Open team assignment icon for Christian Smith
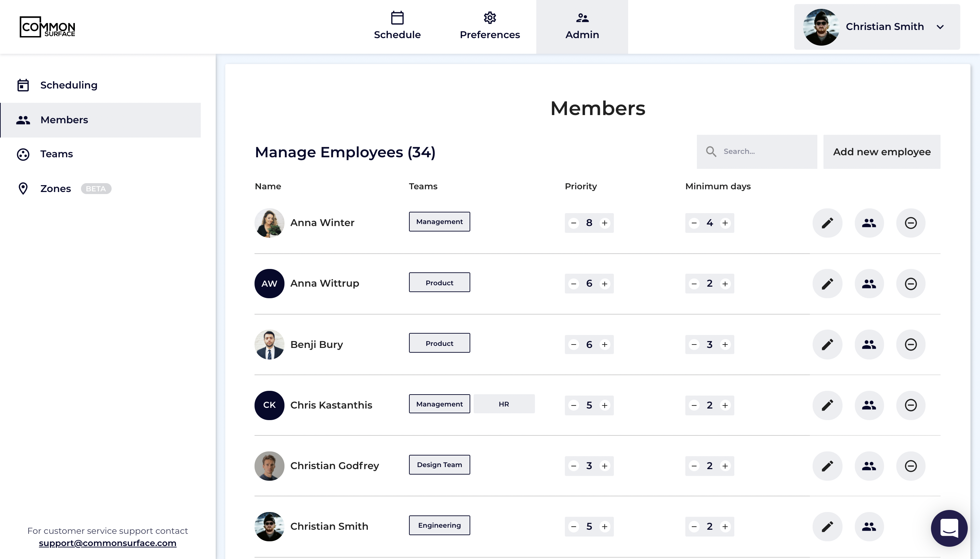Viewport: 980px width, 559px height. pyautogui.click(x=869, y=526)
